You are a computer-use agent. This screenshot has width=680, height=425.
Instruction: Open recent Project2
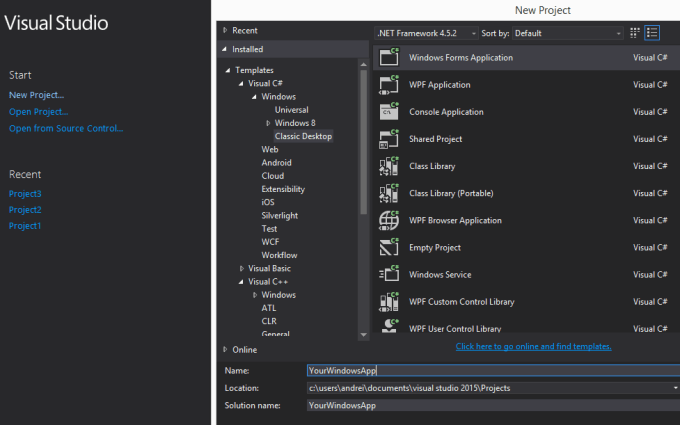[25, 210]
